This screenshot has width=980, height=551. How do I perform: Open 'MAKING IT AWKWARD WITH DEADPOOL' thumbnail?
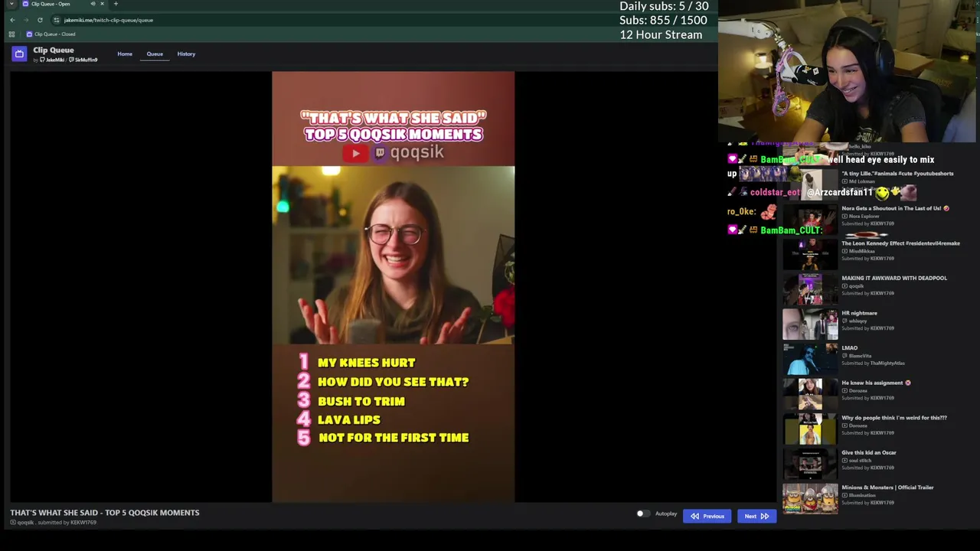[810, 289]
